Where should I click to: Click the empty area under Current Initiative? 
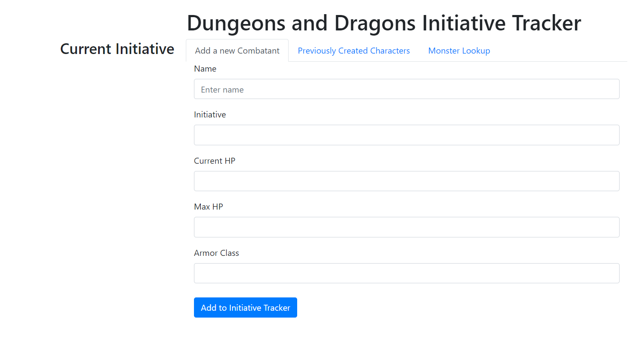click(x=117, y=171)
